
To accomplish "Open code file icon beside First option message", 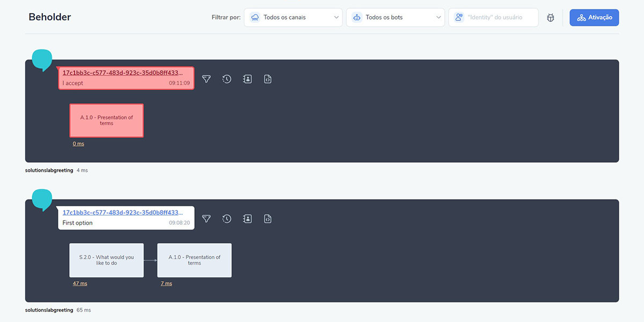I will pos(268,218).
